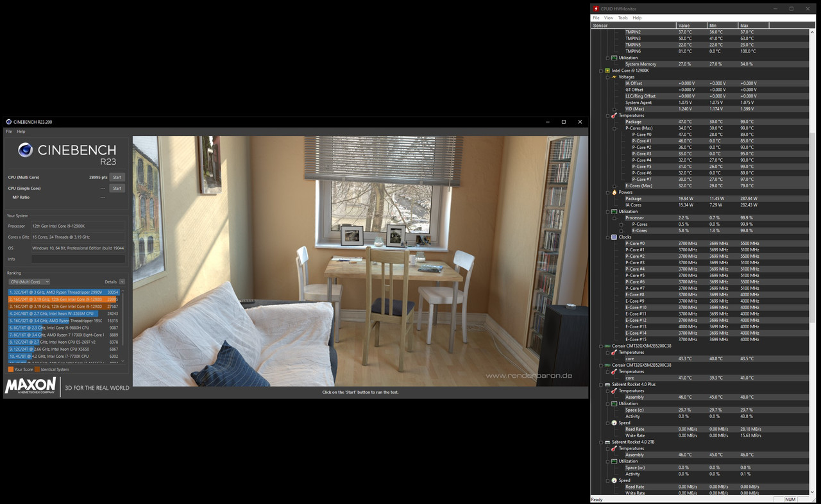Image resolution: width=821 pixels, height=504 pixels.
Task: Click the first Corsair memory module icon
Action: coord(607,346)
